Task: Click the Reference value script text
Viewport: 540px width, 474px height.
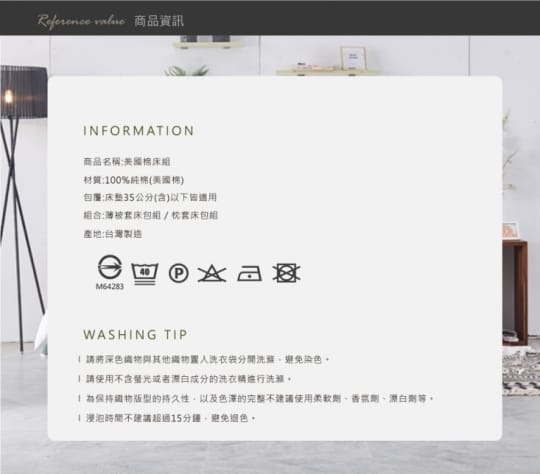Action: pos(81,21)
